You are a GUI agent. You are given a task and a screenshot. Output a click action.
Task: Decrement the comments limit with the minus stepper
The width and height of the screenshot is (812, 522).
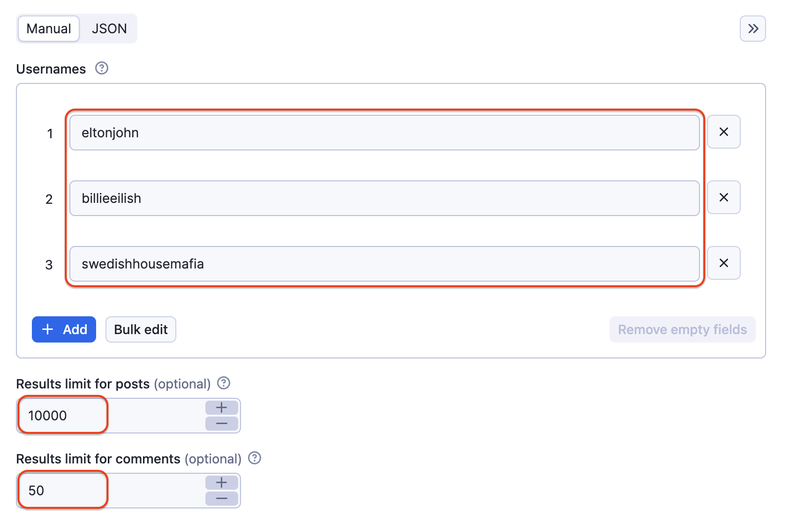tap(221, 498)
